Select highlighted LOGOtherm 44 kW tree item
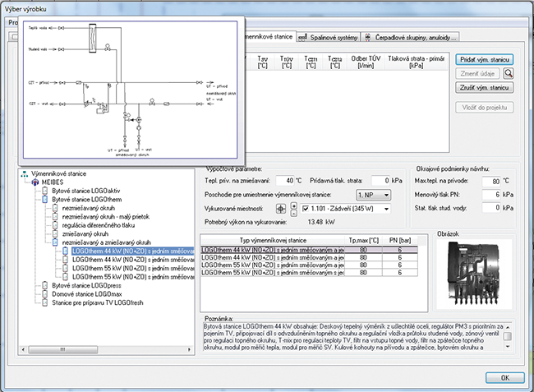The height and width of the screenshot is (392, 534). [x=133, y=251]
